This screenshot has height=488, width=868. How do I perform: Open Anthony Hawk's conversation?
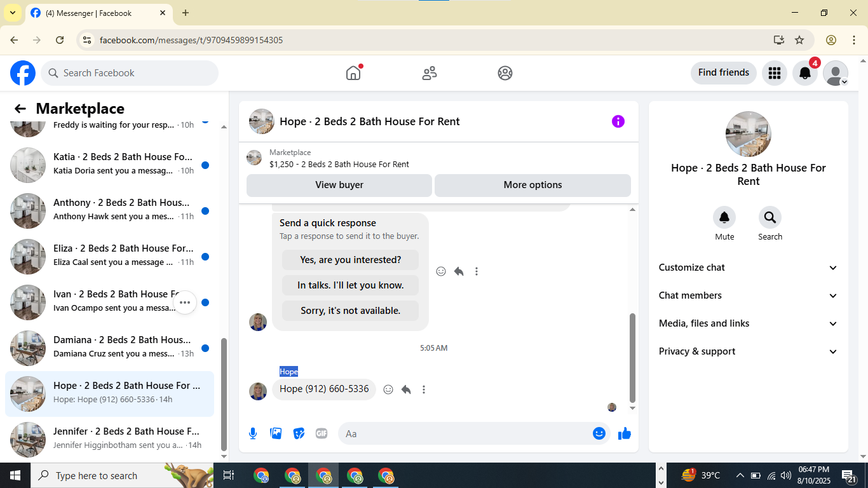110,211
